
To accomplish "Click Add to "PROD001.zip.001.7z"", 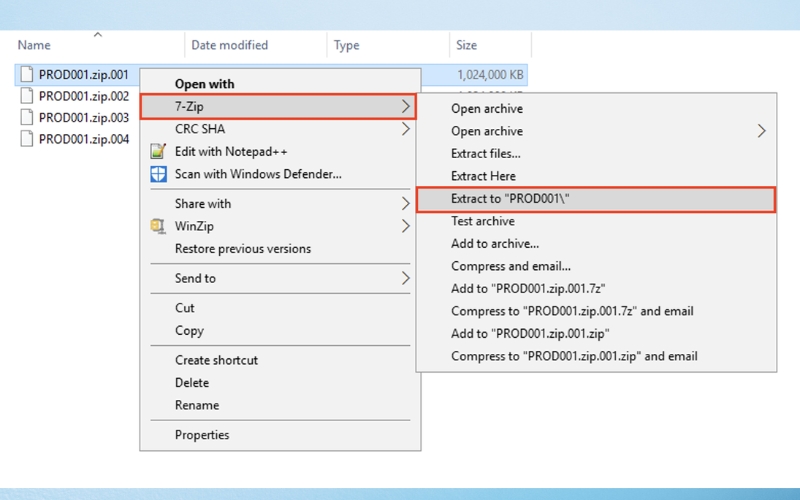I will pos(527,288).
